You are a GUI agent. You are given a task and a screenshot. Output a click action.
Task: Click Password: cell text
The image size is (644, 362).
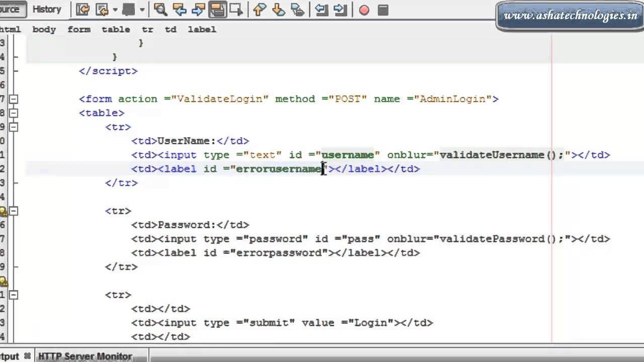[187, 225]
